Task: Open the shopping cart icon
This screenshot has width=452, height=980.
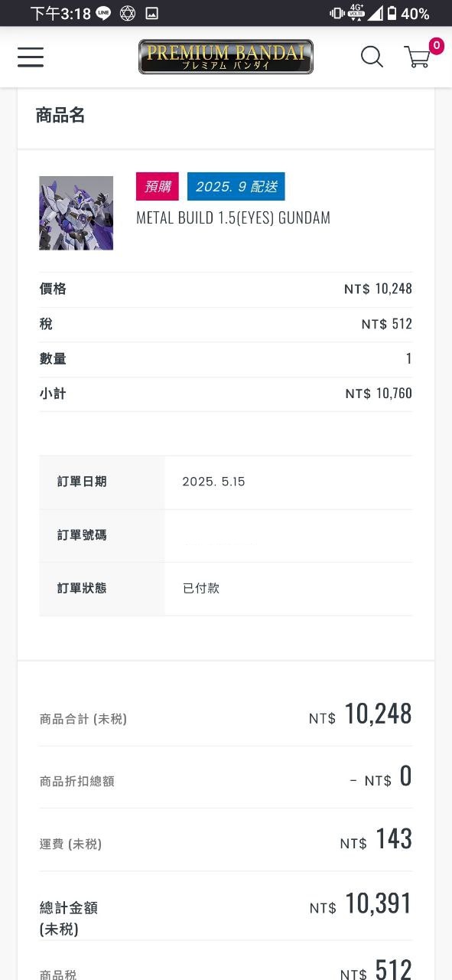Action: [x=417, y=57]
